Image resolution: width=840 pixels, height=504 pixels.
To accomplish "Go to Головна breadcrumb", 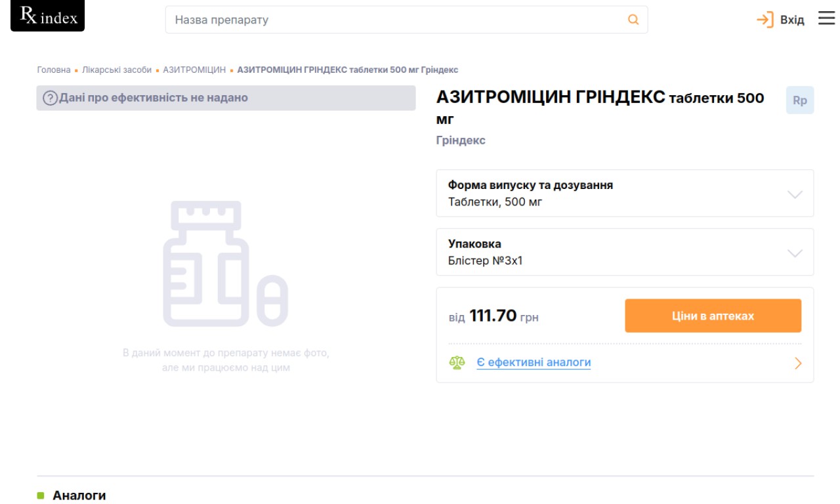I will 53,70.
